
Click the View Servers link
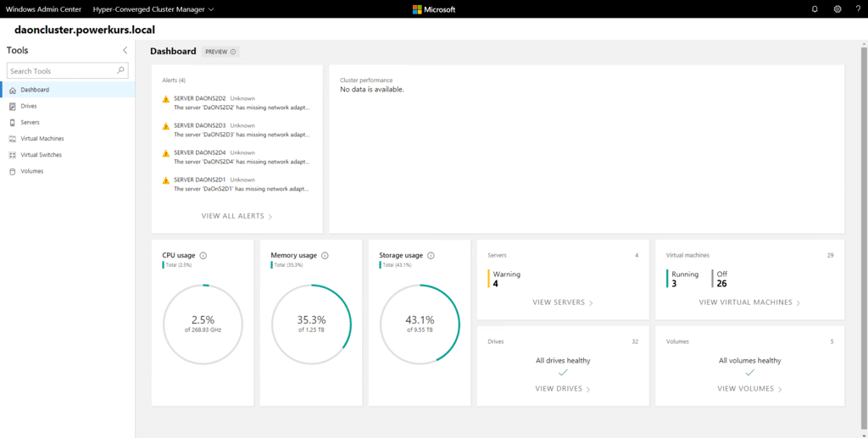point(562,302)
